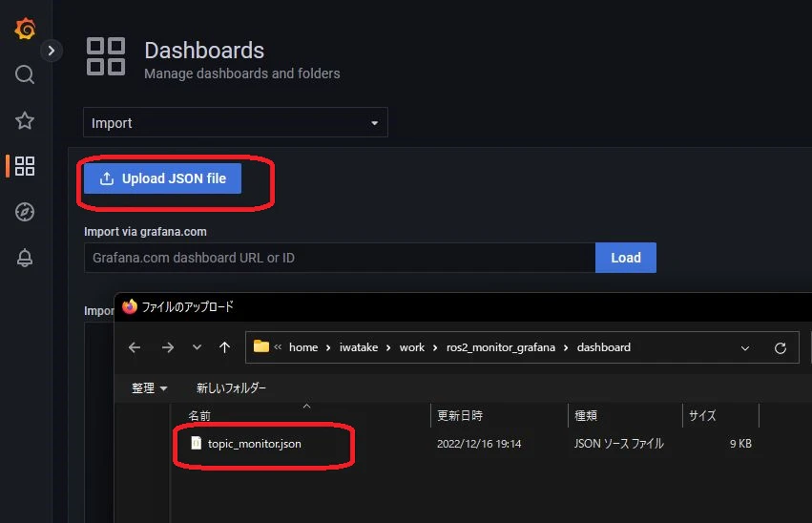Open recent locations chevron in dialog
This screenshot has width=812, height=523.
point(197,347)
